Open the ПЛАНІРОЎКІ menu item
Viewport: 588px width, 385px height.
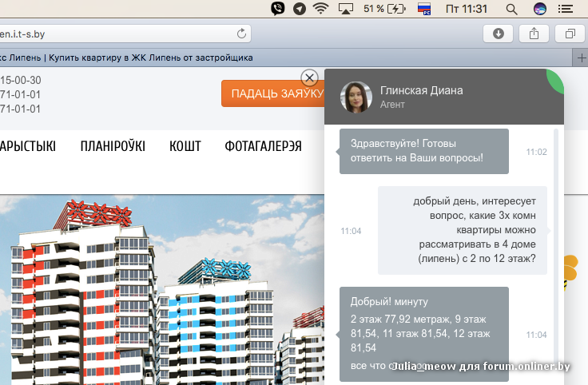click(x=113, y=146)
